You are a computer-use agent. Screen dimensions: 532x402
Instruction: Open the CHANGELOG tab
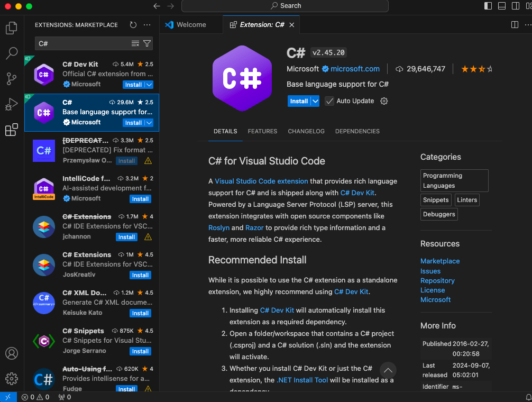[x=306, y=131]
